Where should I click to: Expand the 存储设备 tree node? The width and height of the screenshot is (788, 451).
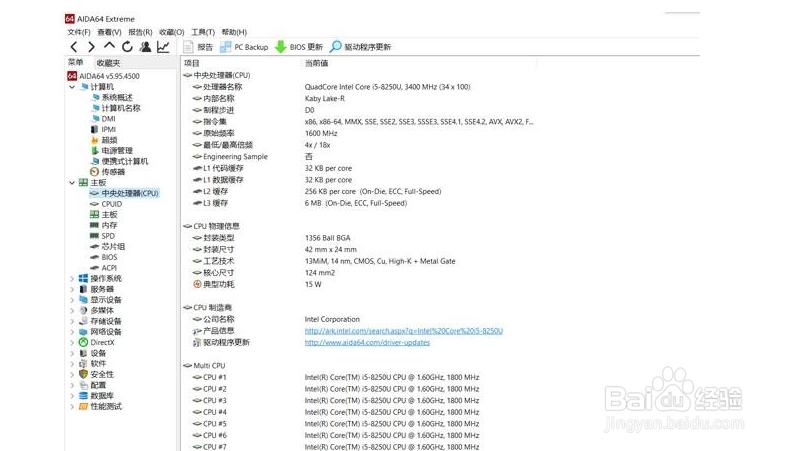click(x=72, y=321)
